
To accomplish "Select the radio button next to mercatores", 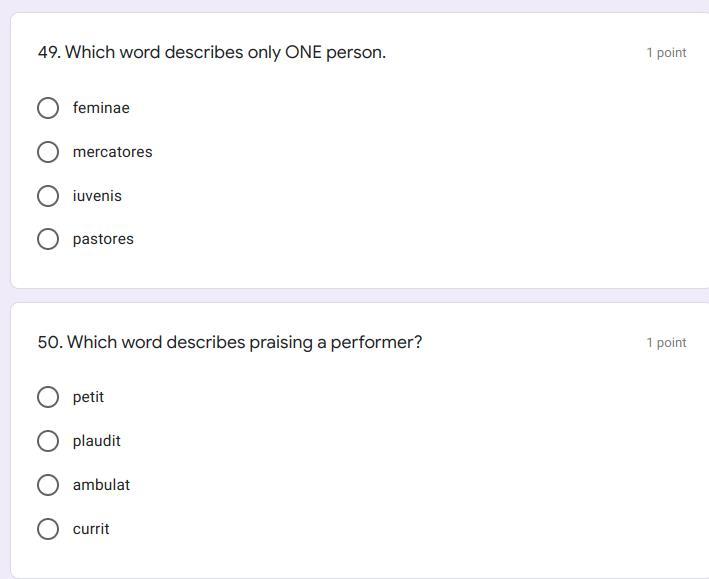I will (x=48, y=152).
